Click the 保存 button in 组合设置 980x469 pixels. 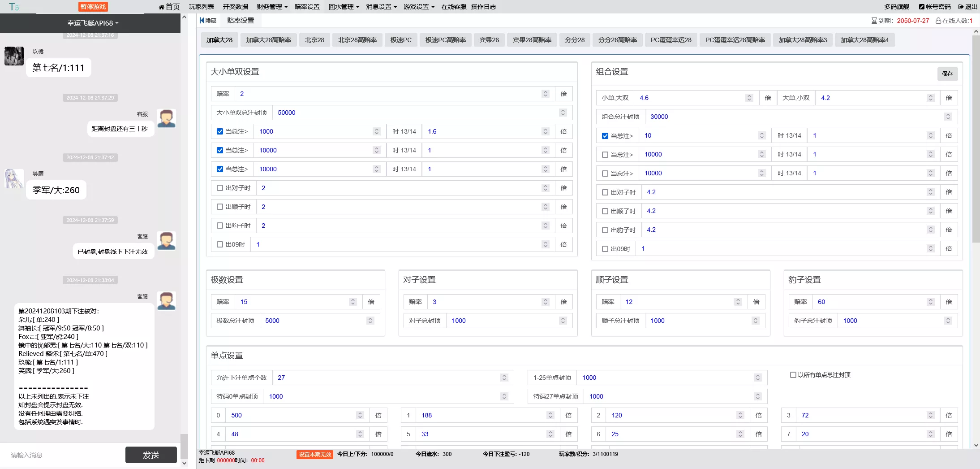(x=947, y=74)
